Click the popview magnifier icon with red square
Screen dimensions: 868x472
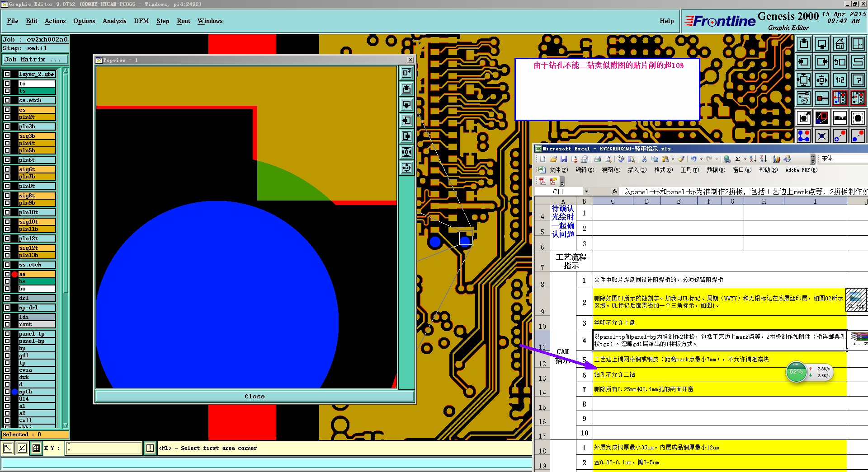[x=822, y=118]
